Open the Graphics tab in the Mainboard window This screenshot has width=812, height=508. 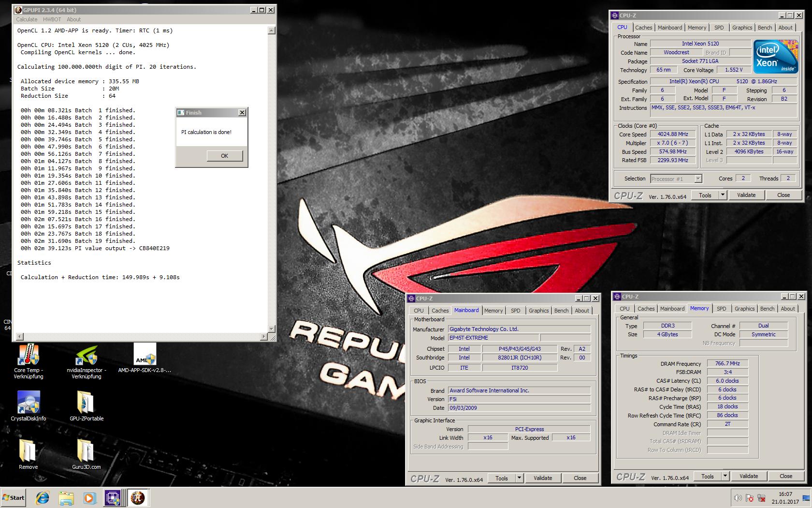click(x=538, y=311)
